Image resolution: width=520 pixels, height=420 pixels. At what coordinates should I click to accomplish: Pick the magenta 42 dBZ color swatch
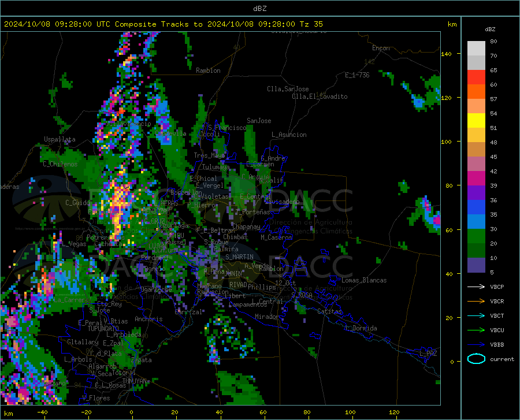tap(476, 179)
